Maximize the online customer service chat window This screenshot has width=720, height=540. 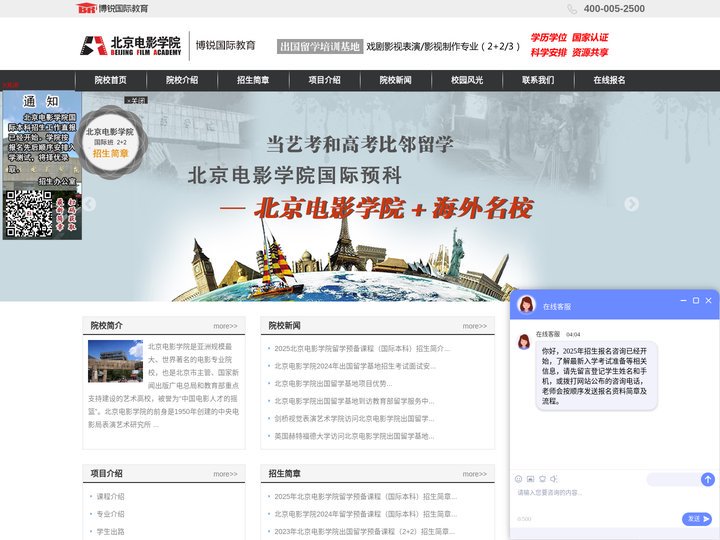(696, 300)
